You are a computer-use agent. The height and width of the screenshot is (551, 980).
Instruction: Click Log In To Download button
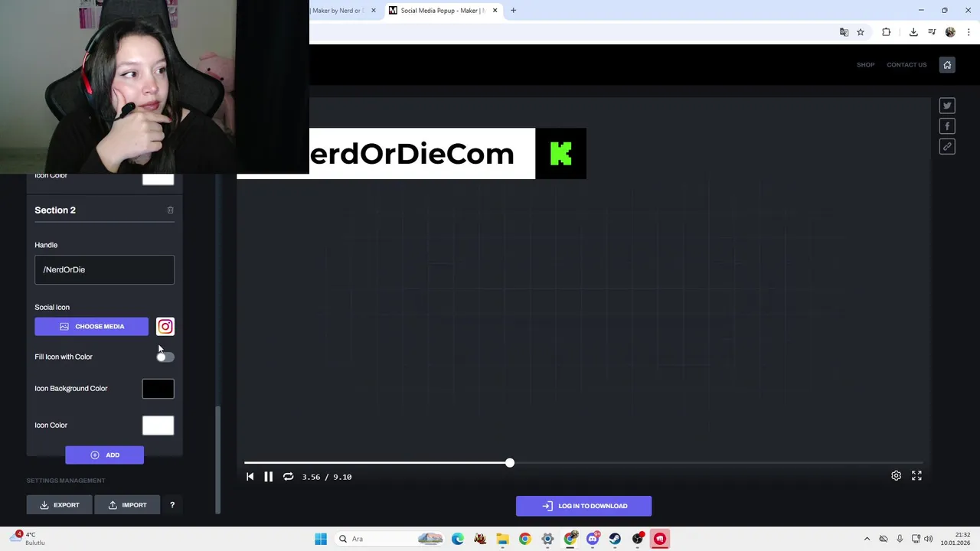click(x=583, y=506)
